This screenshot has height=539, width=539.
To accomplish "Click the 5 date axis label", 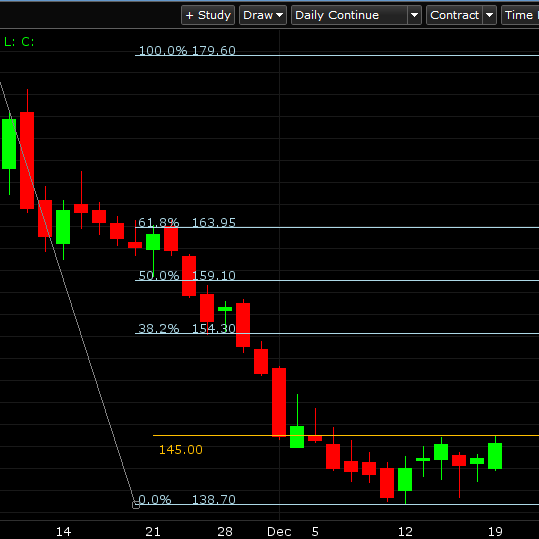I will pyautogui.click(x=315, y=532).
